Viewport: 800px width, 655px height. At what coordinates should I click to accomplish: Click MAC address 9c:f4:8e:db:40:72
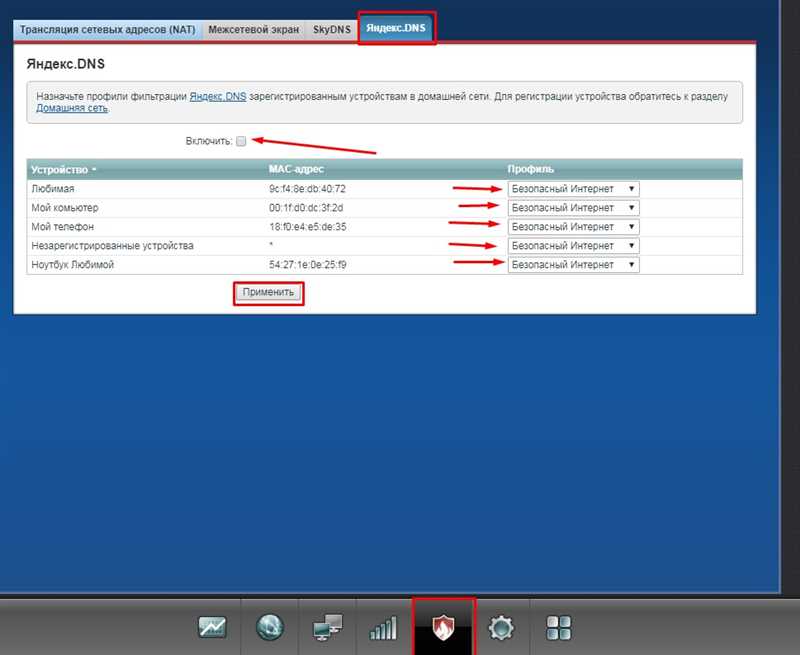307,189
